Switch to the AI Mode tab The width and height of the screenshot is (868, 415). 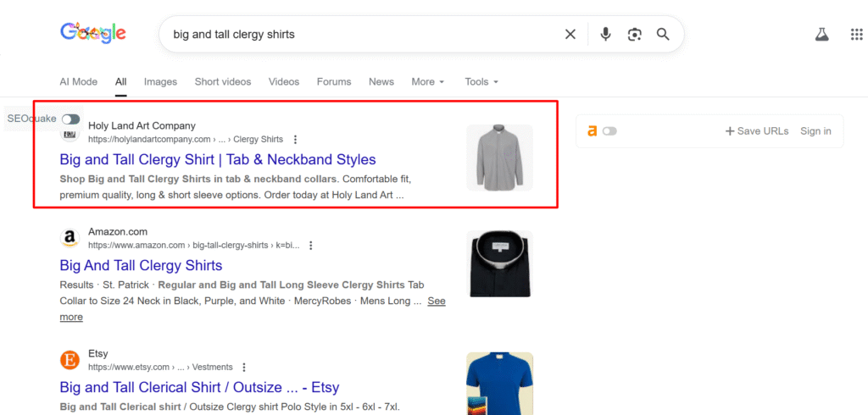tap(78, 82)
